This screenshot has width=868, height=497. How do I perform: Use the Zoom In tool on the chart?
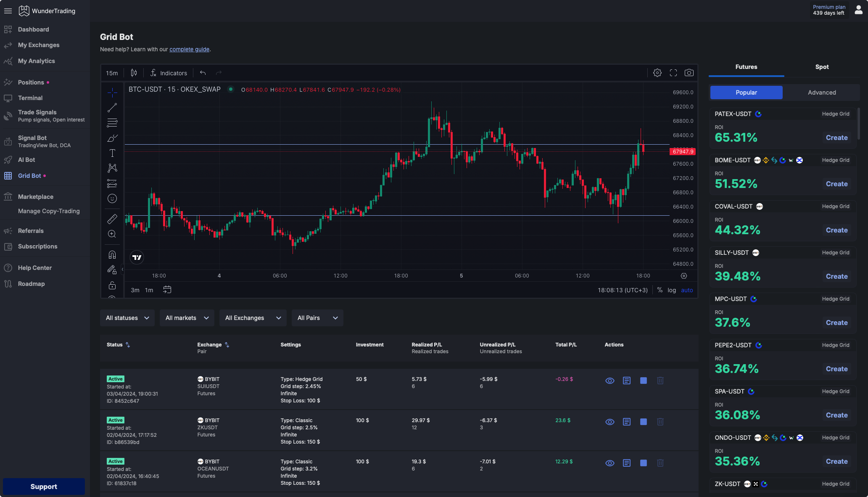click(x=112, y=234)
